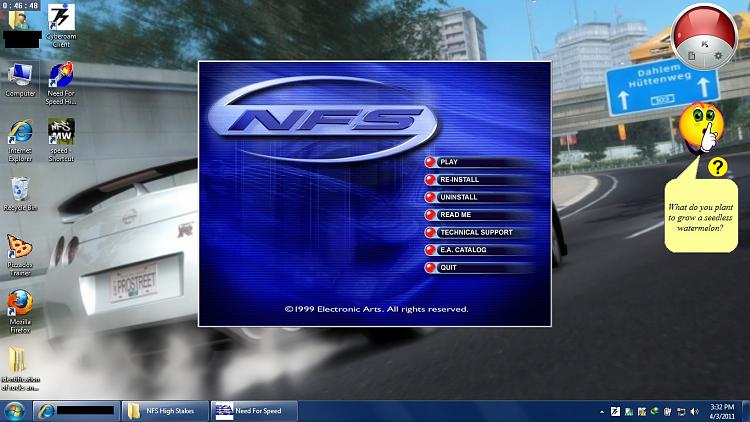This screenshot has height=422, width=750.
Task: Click the Kaspersky gadget K logo
Action: [x=704, y=44]
